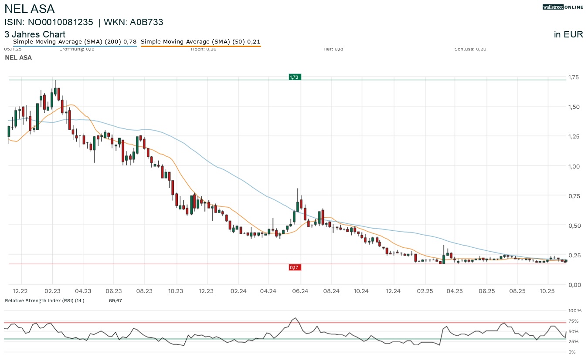This screenshot has width=588, height=364.
Task: Click the June 2024 spike candlestick
Action: (298, 205)
